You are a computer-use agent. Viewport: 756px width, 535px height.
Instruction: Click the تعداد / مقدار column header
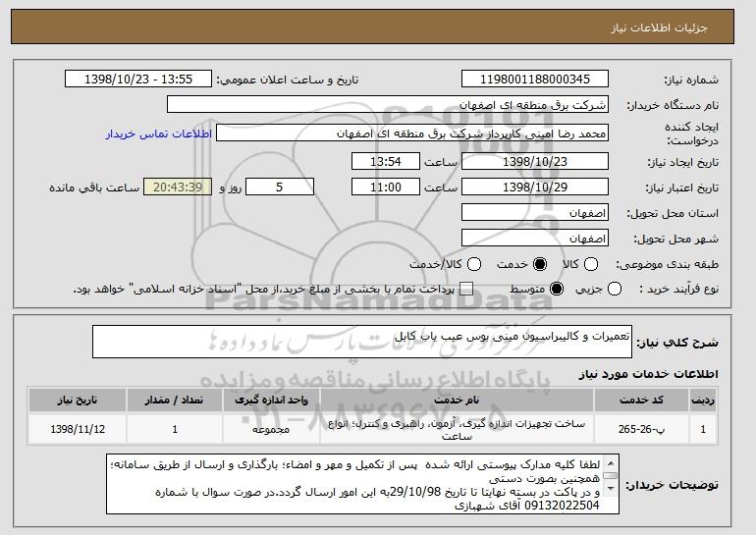(x=175, y=401)
